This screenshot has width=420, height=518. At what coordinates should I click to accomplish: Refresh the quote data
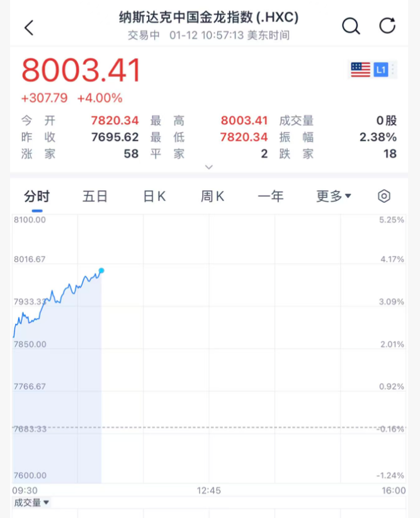coord(387,26)
